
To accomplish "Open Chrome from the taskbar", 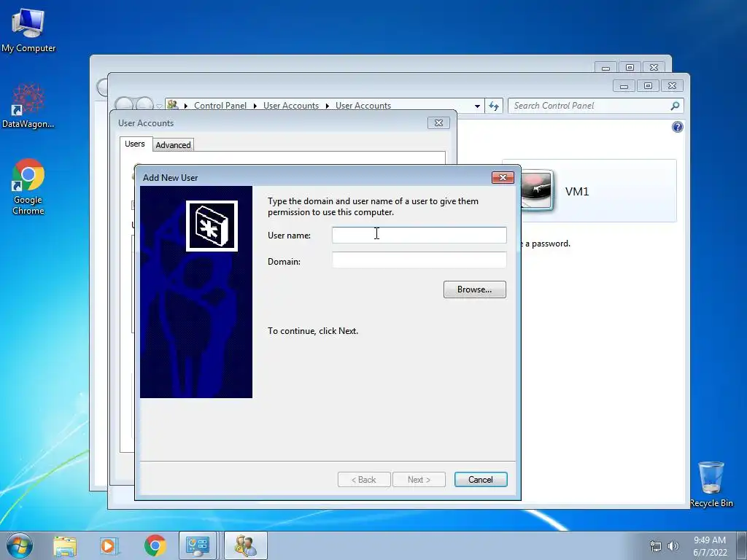I will coord(155,545).
